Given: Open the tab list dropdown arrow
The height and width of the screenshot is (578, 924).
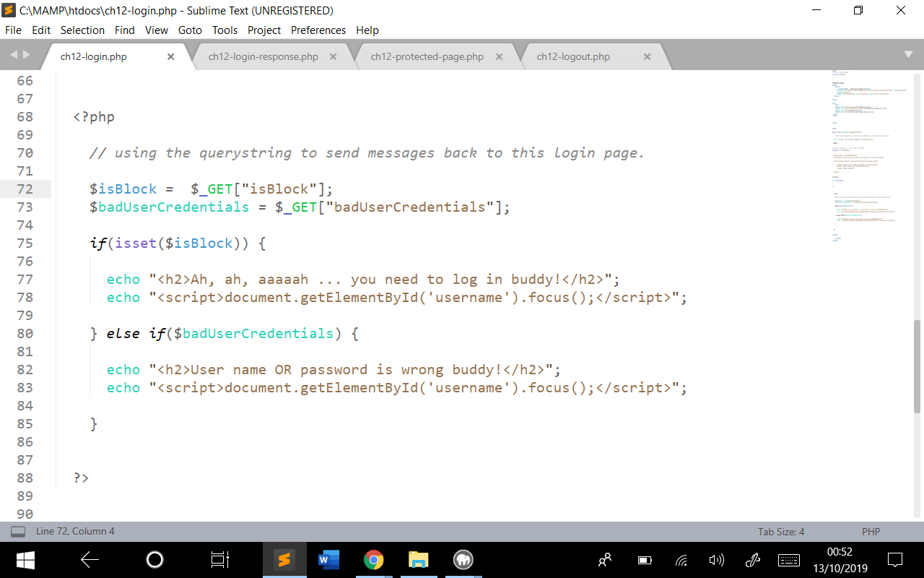Looking at the screenshot, I should (x=908, y=55).
